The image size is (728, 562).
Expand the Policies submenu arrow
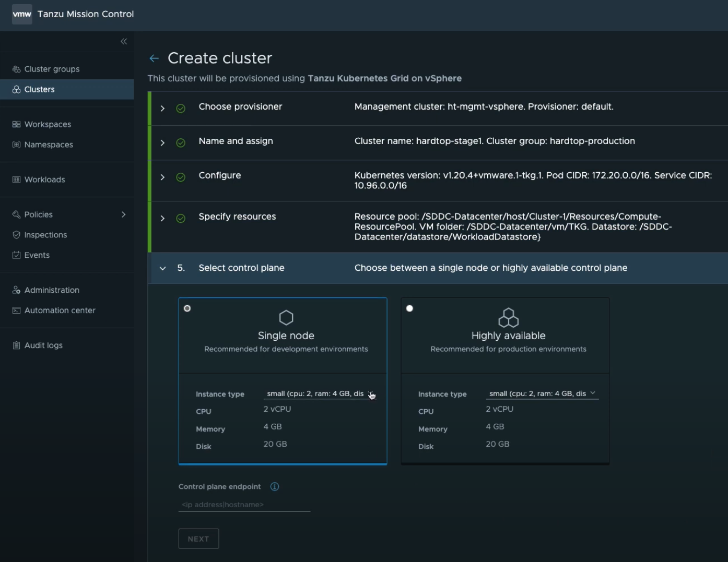(124, 214)
